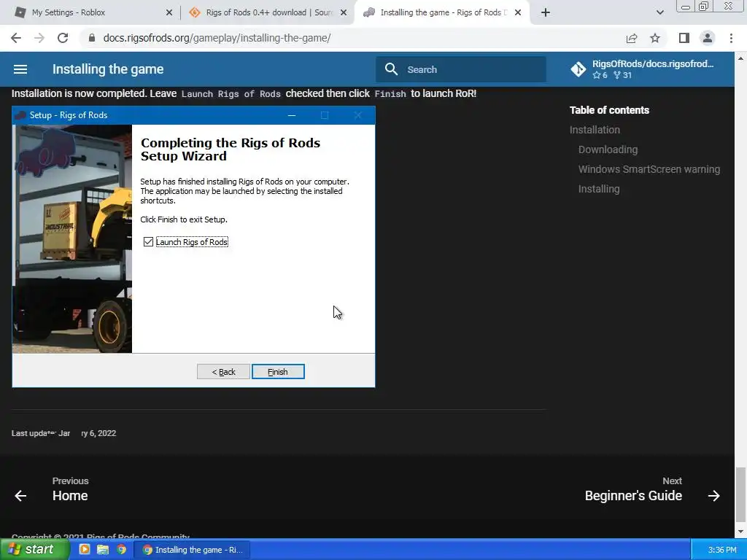Jump to Installation in table of contents

595,130
